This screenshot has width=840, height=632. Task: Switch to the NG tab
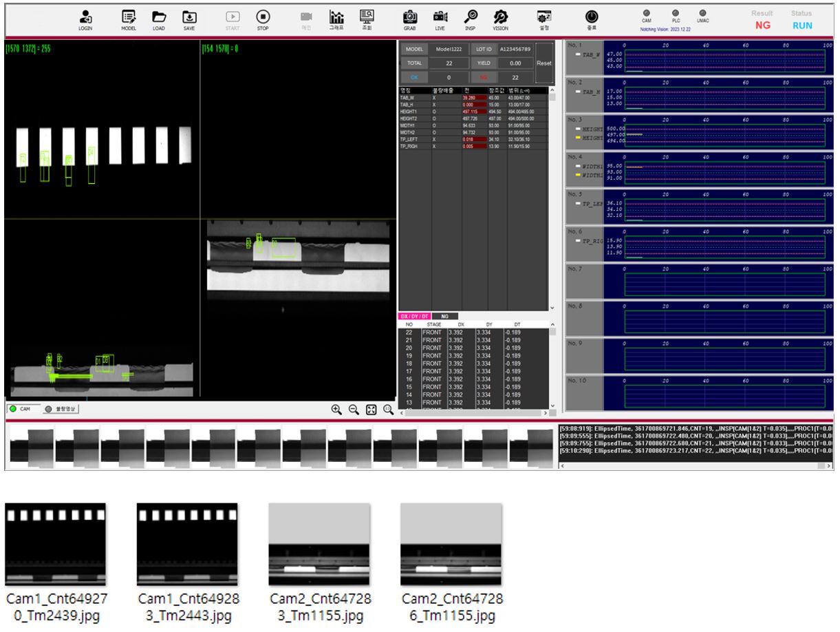pyautogui.click(x=444, y=316)
